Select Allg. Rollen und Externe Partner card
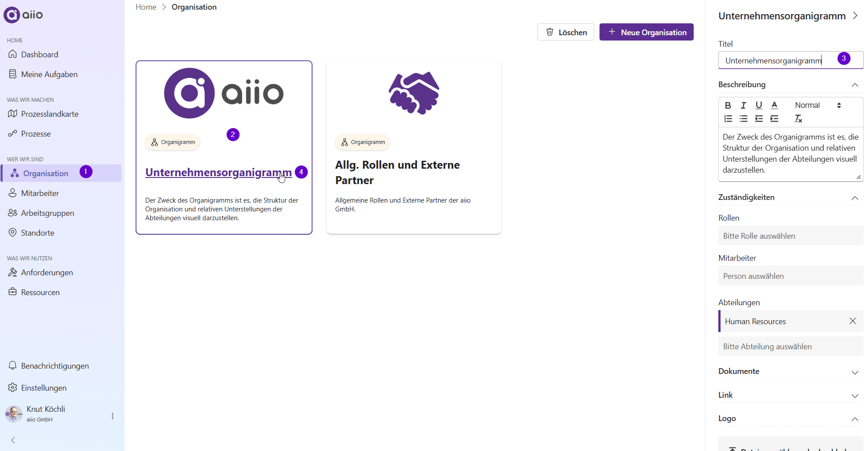 [x=414, y=148]
